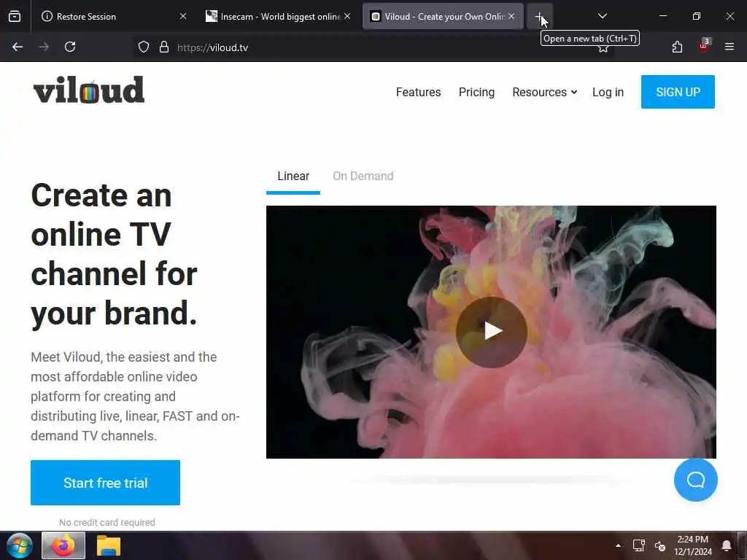The width and height of the screenshot is (747, 560).
Task: Switch to the On Demand tab
Action: click(x=363, y=176)
